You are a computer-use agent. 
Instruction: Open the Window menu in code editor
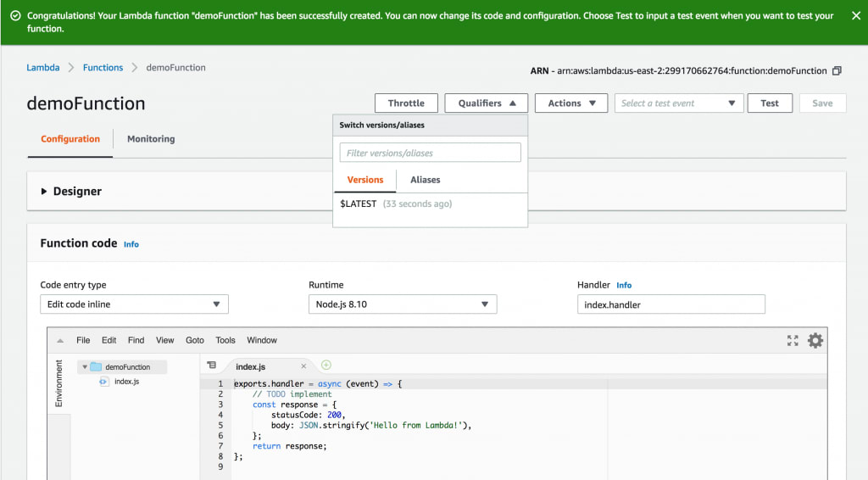262,340
